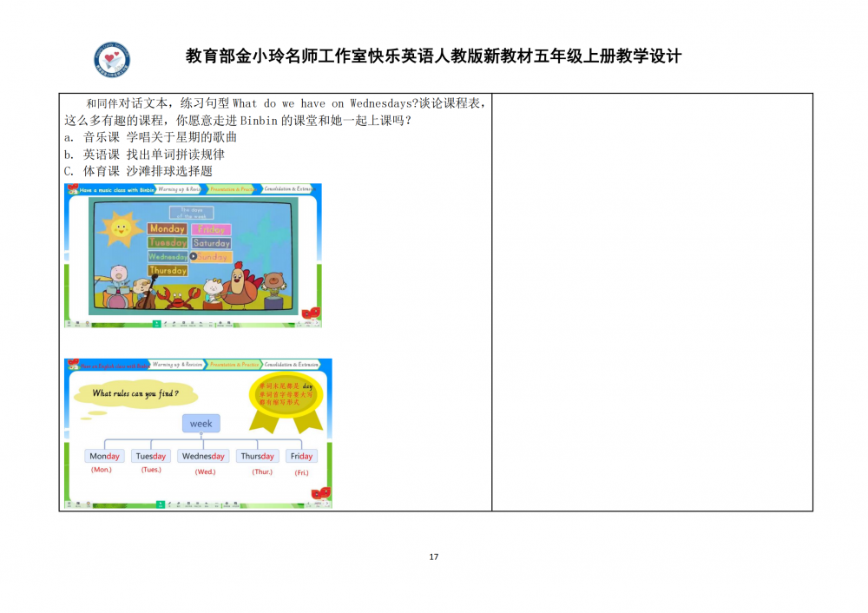Select the 'Friday' node in week diagram
This screenshot has width=868, height=613.
(302, 457)
